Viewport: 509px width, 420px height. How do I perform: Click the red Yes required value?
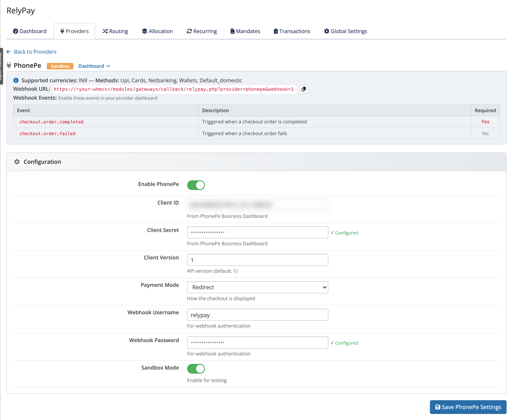[x=485, y=122]
